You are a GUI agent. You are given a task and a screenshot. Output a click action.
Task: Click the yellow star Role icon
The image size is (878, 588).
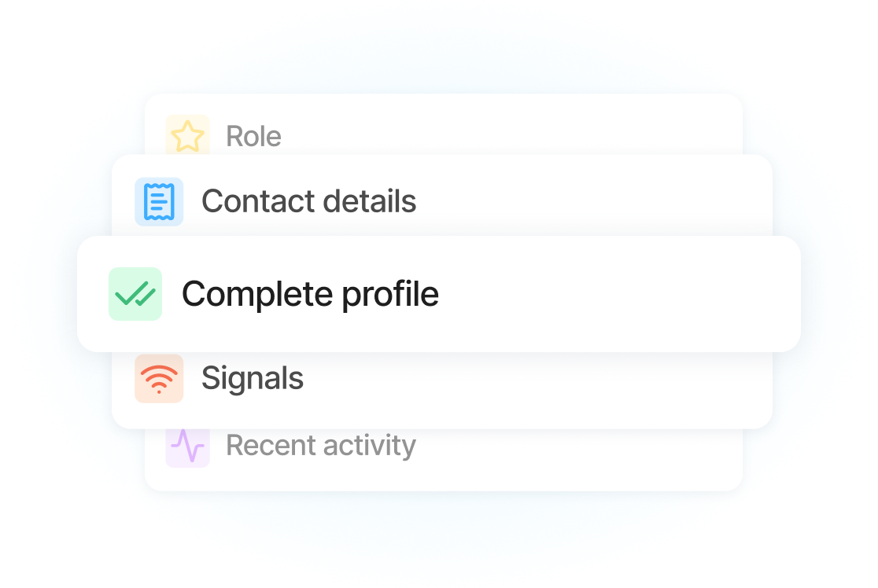pyautogui.click(x=187, y=136)
